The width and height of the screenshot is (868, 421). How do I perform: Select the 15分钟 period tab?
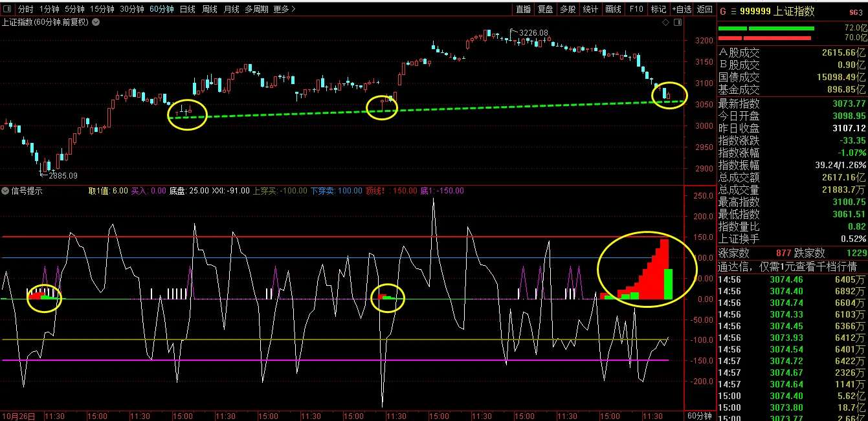tap(103, 9)
